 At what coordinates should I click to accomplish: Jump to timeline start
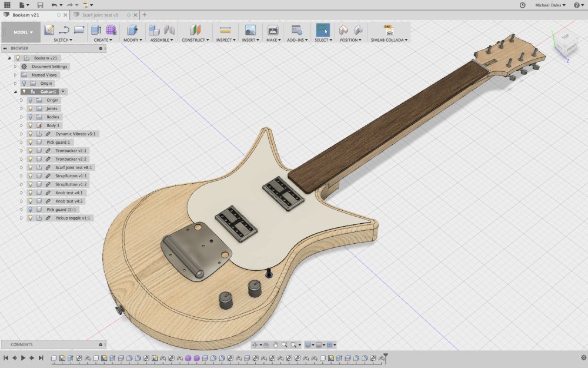coord(6,358)
